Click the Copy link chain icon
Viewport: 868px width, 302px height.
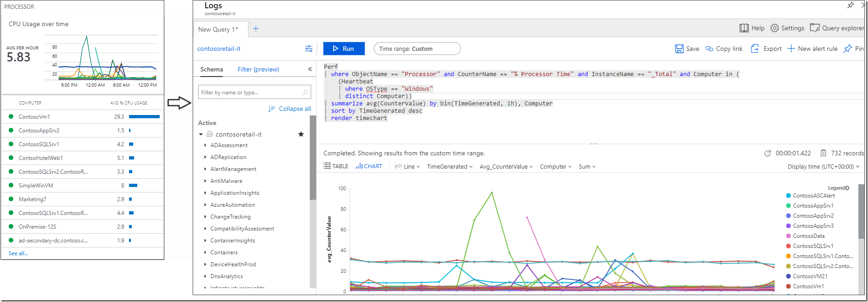[709, 49]
